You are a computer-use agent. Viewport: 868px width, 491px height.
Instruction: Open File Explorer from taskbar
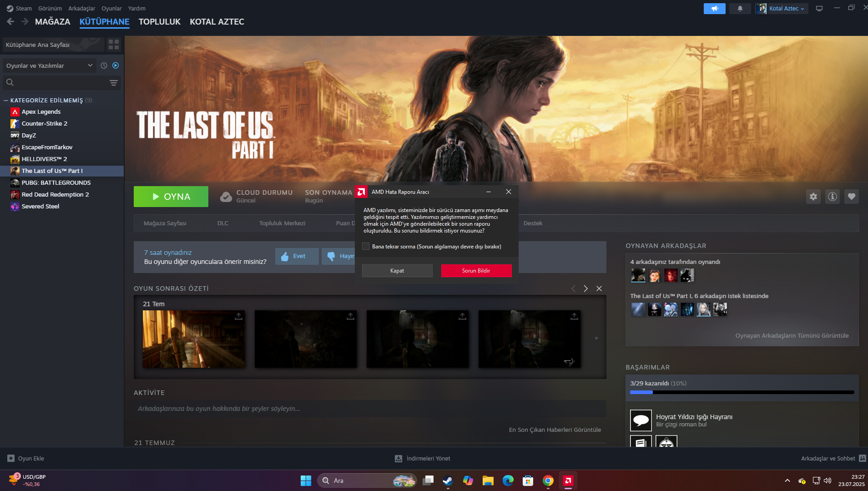tap(488, 481)
